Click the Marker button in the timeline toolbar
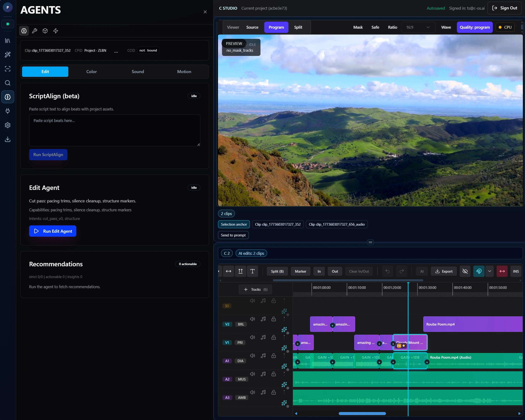 [x=300, y=271]
